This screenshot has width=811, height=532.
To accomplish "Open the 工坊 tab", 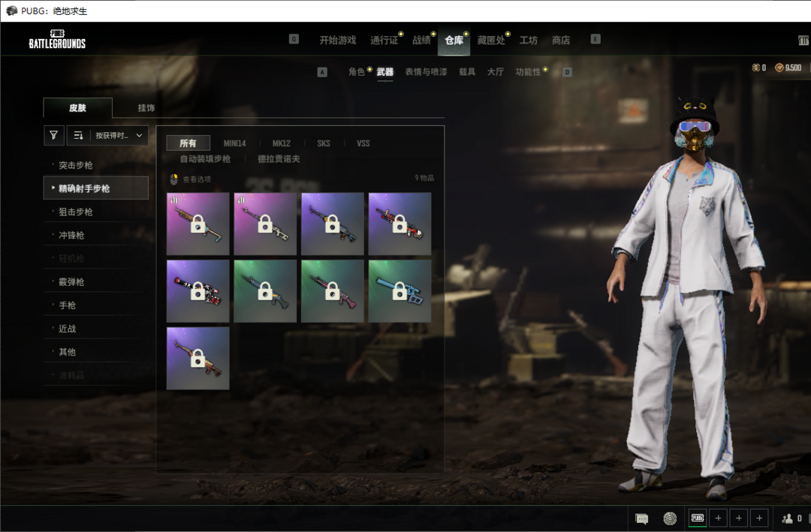I will pos(529,41).
